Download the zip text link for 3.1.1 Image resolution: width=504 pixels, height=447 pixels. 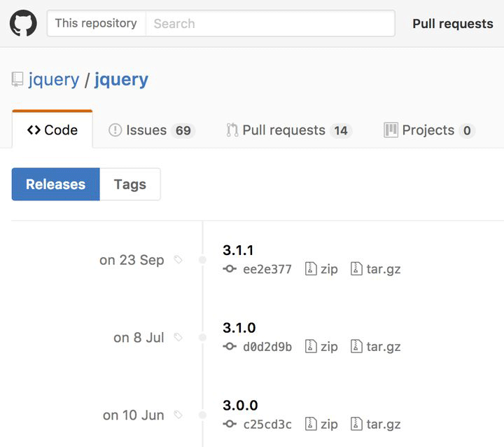329,269
